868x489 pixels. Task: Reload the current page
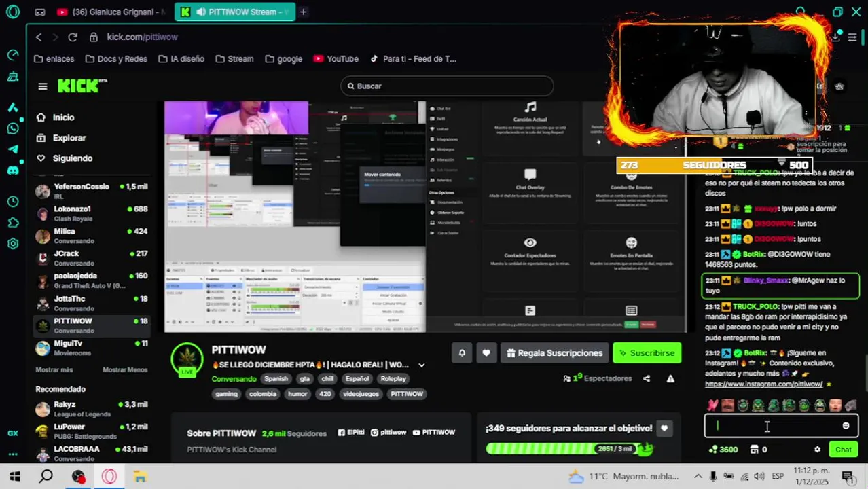coord(73,37)
